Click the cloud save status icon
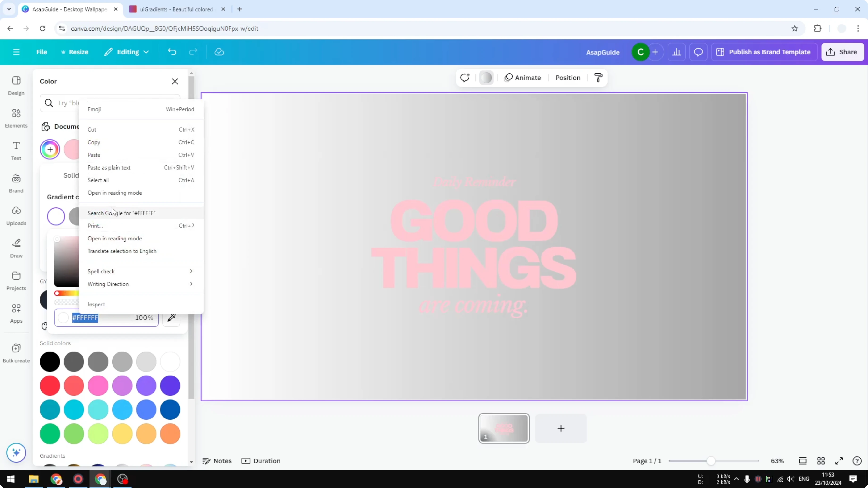The image size is (868, 488). (x=219, y=52)
